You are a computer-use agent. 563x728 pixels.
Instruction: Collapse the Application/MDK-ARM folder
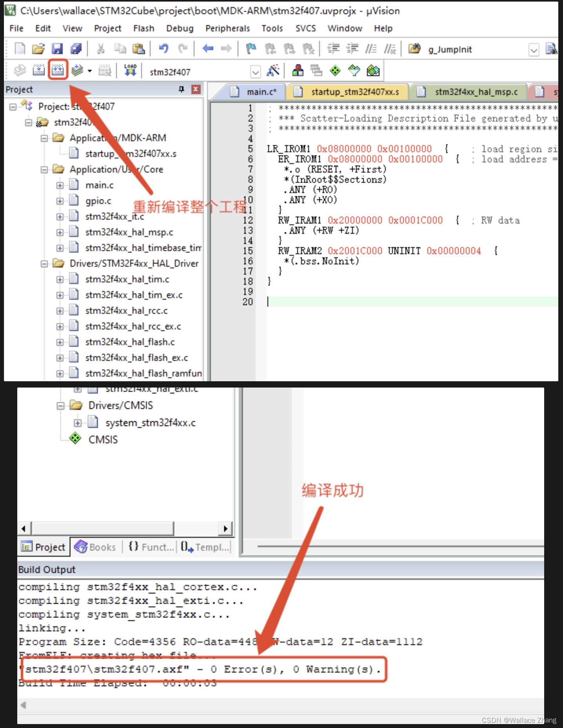(44, 138)
